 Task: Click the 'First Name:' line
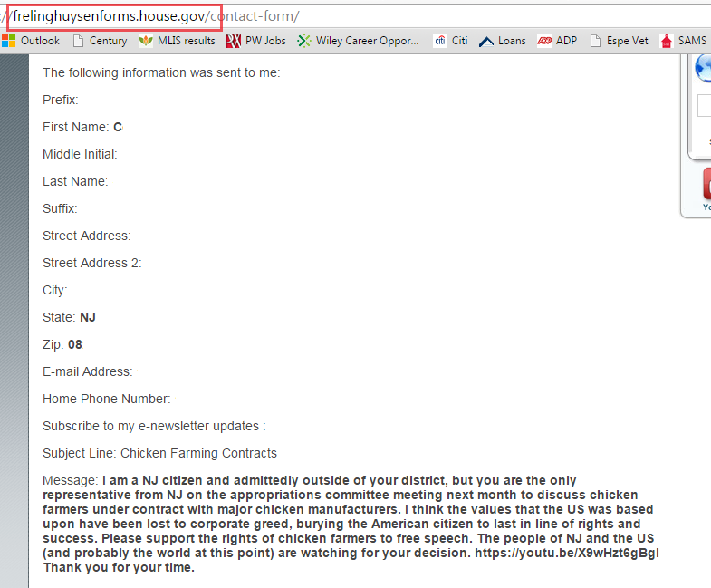point(82,127)
